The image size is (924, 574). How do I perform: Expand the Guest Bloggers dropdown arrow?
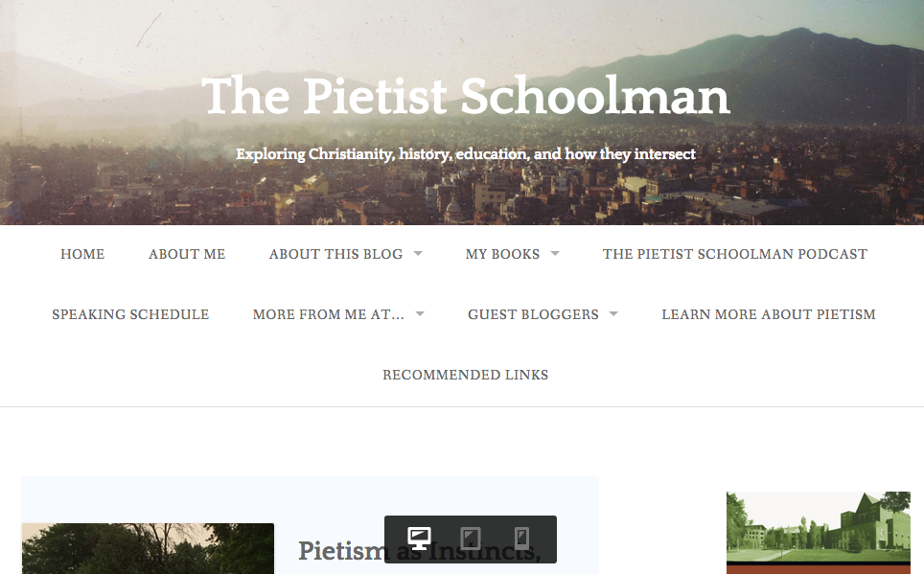[613, 314]
